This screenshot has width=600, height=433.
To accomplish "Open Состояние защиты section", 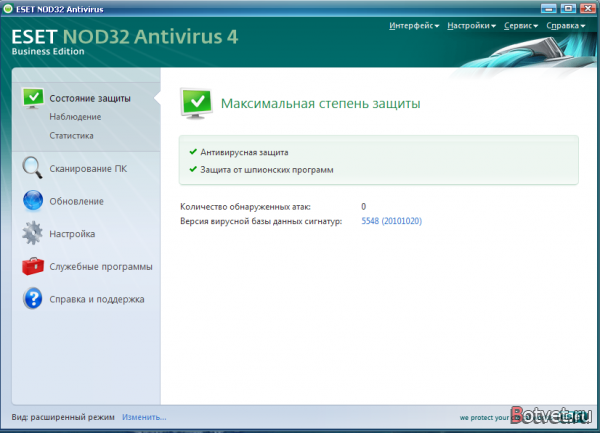I will pos(90,98).
